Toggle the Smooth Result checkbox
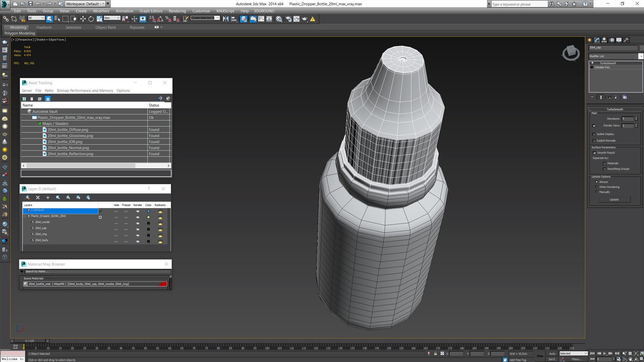The image size is (644, 362). point(594,153)
